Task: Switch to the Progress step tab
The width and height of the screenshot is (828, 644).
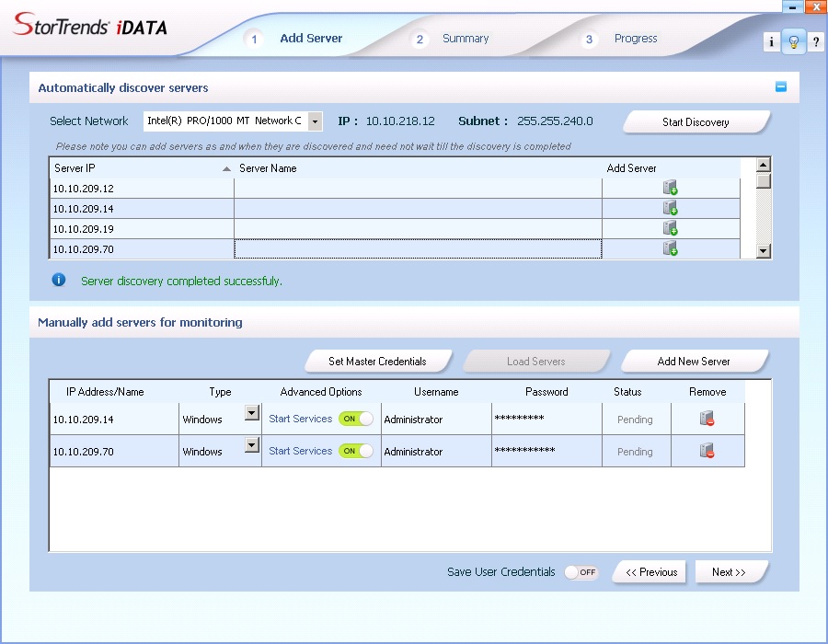Action: point(635,39)
